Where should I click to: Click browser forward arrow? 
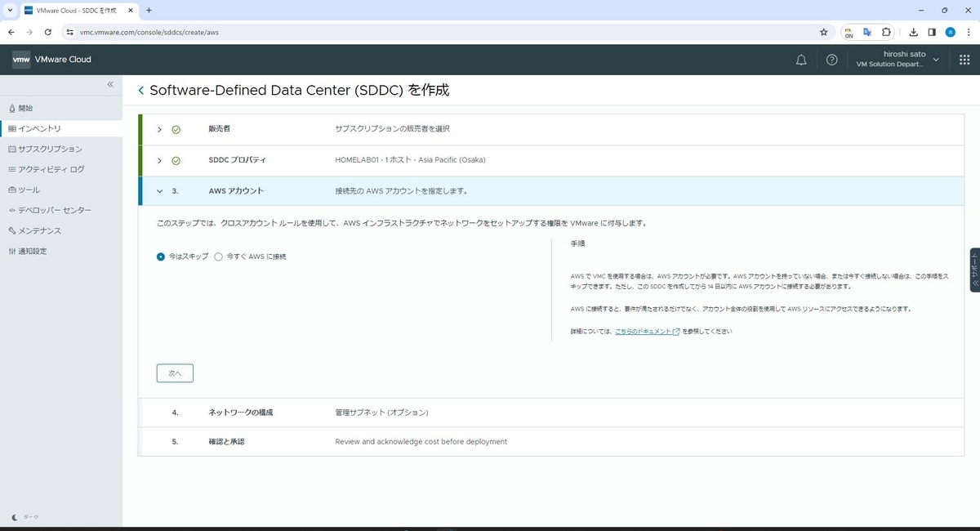[29, 32]
